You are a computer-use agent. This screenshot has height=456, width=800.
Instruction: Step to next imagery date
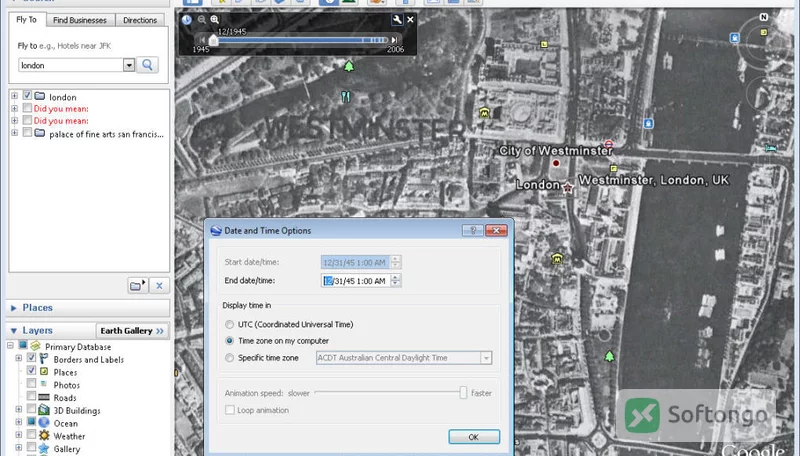pyautogui.click(x=394, y=40)
